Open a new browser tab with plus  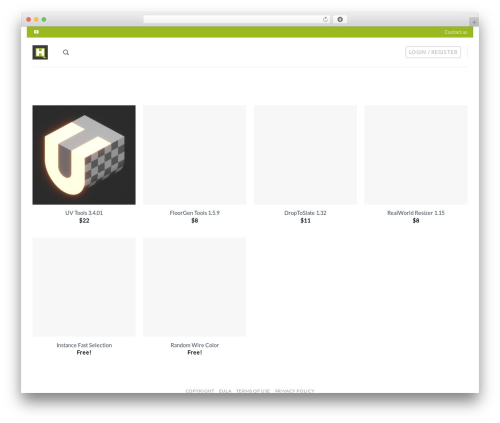[x=474, y=22]
